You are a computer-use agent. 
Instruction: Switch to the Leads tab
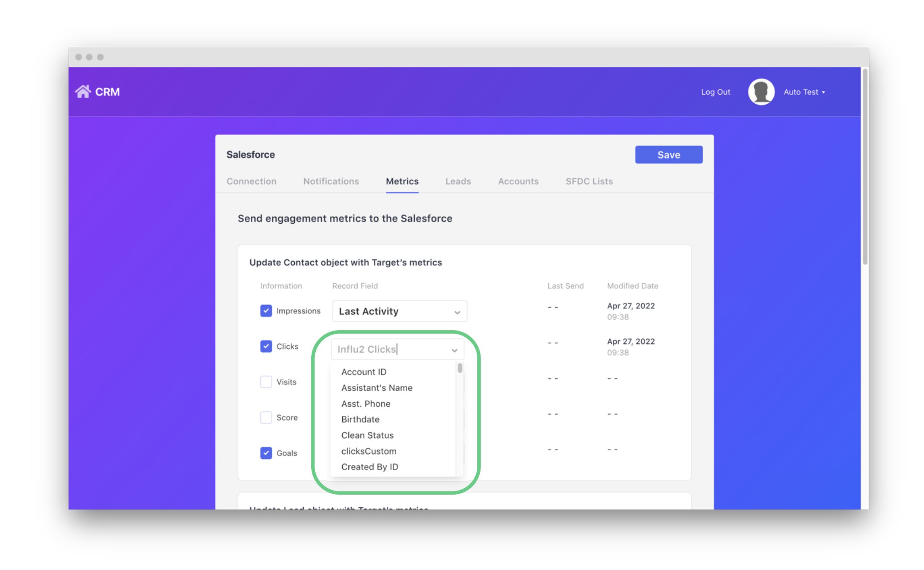coord(458,181)
